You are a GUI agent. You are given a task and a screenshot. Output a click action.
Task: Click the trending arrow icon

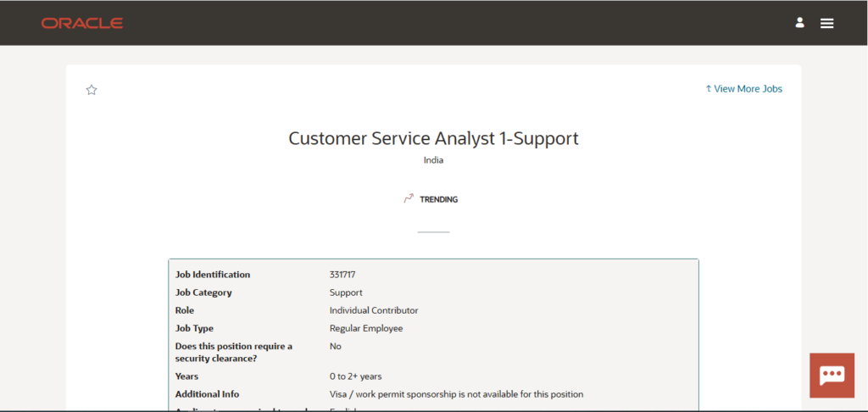coord(409,199)
